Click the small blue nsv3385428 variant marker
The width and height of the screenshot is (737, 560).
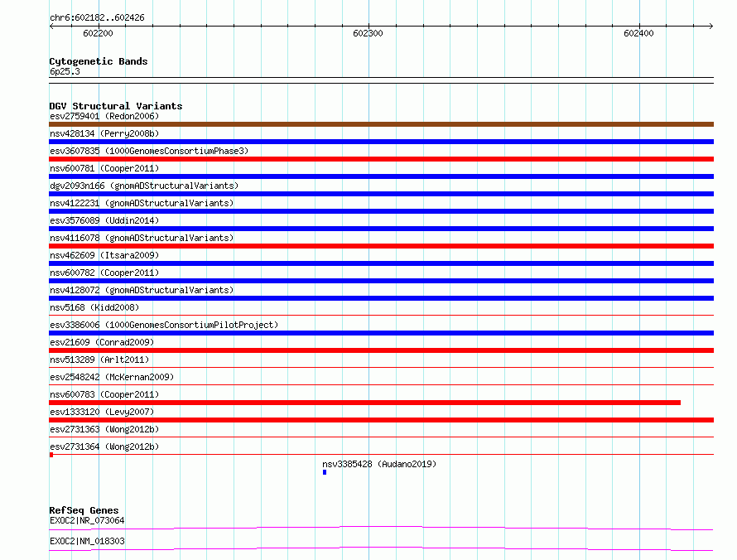pyautogui.click(x=325, y=472)
